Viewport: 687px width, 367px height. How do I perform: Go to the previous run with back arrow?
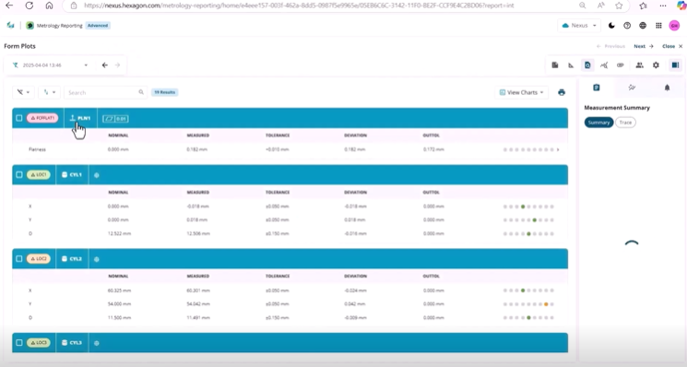105,65
